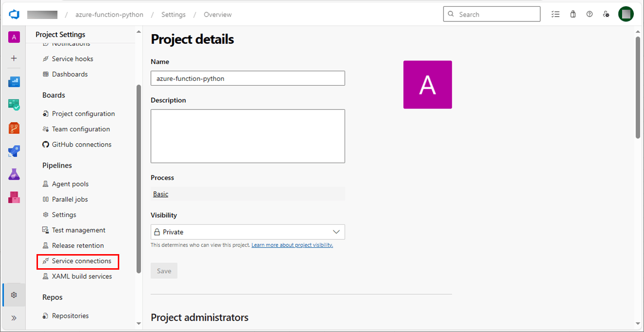Click the Project details heading
644x332 pixels.
[x=192, y=39]
